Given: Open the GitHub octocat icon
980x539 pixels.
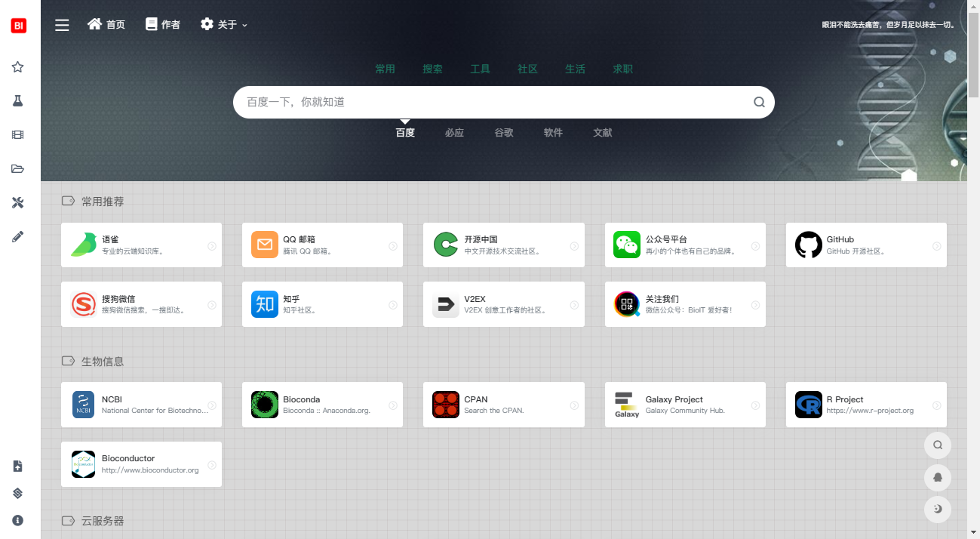Looking at the screenshot, I should 809,245.
